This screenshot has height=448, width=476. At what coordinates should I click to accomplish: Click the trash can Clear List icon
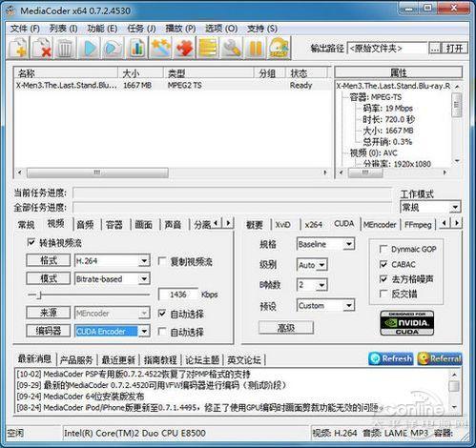click(66, 48)
